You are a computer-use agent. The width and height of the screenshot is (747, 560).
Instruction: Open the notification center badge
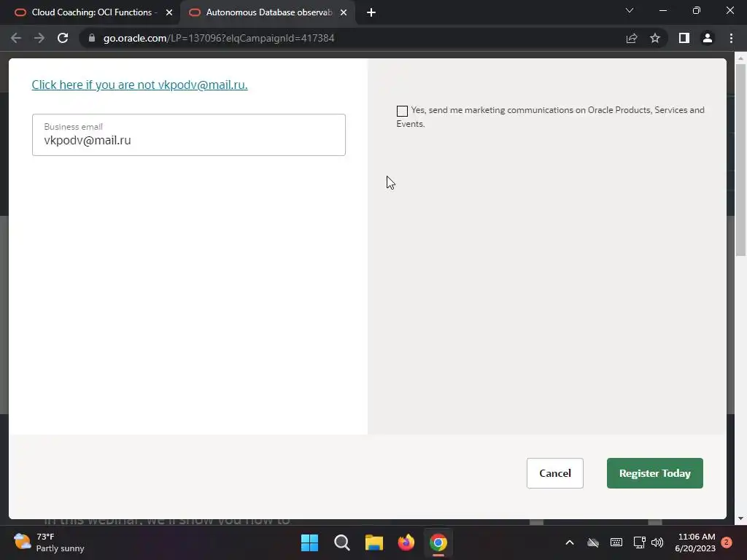[726, 542]
